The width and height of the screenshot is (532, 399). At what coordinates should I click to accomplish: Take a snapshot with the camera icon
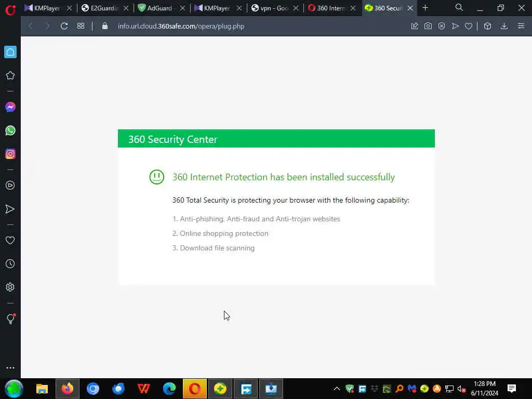(x=428, y=26)
